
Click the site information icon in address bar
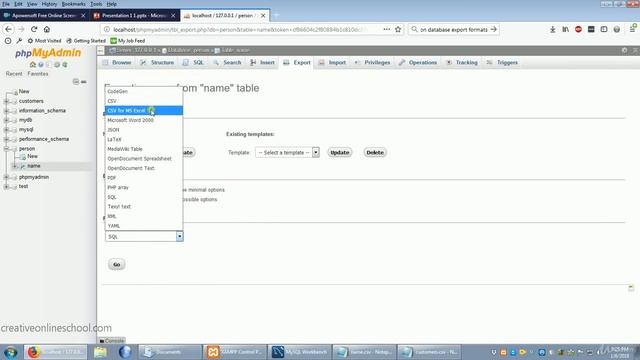click(107, 29)
